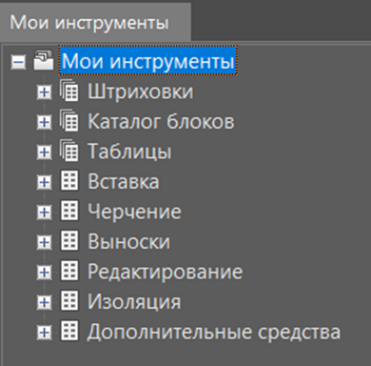
Task: Click the Мои инструменты root folder icon
Action: click(43, 61)
